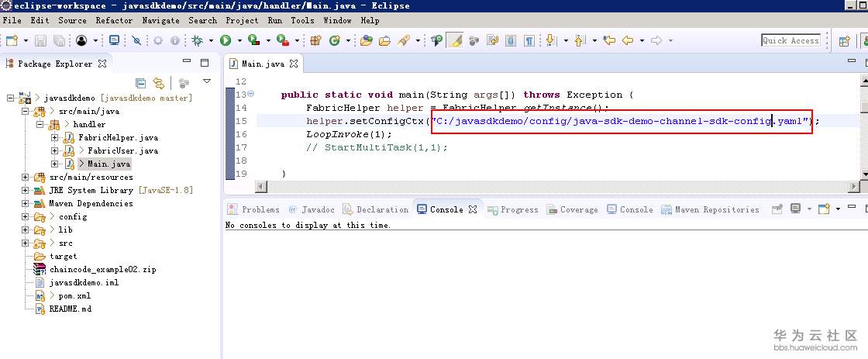
Task: Toggle Link with Editor in Package Explorer
Action: coord(159,83)
